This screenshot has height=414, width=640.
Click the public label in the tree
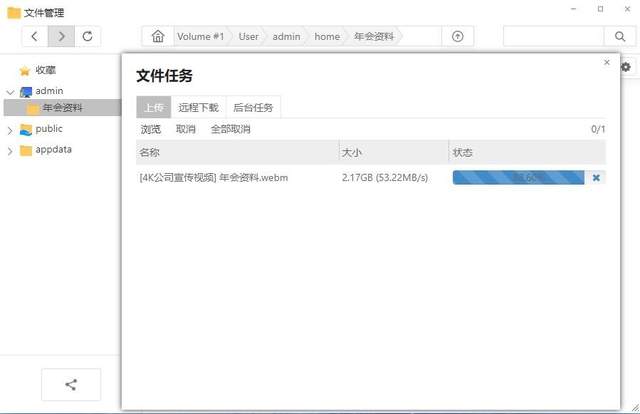click(49, 129)
